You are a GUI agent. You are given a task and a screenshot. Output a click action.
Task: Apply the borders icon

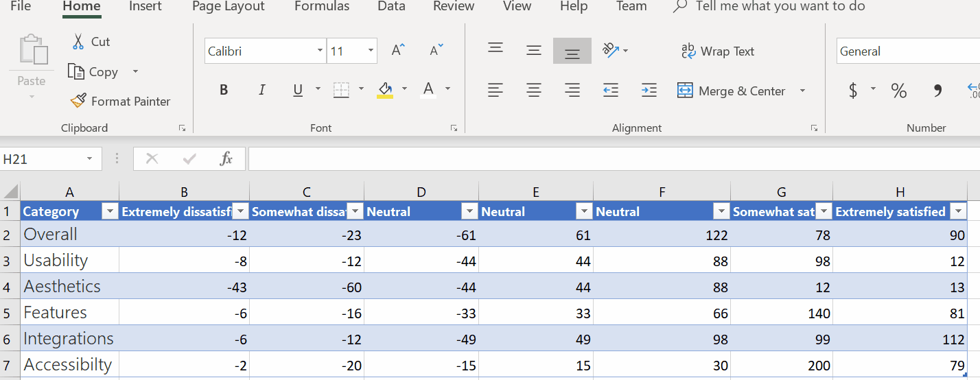[x=341, y=90]
